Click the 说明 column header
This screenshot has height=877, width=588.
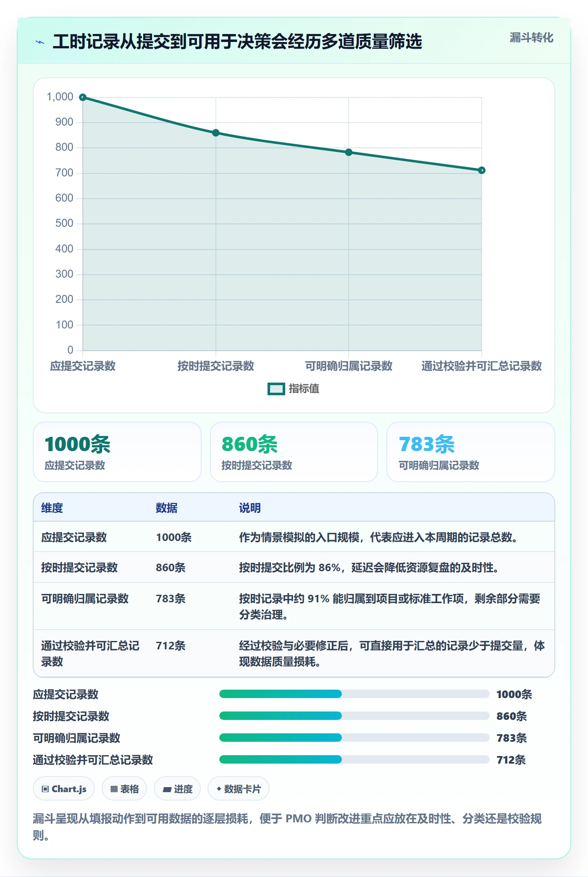250,508
